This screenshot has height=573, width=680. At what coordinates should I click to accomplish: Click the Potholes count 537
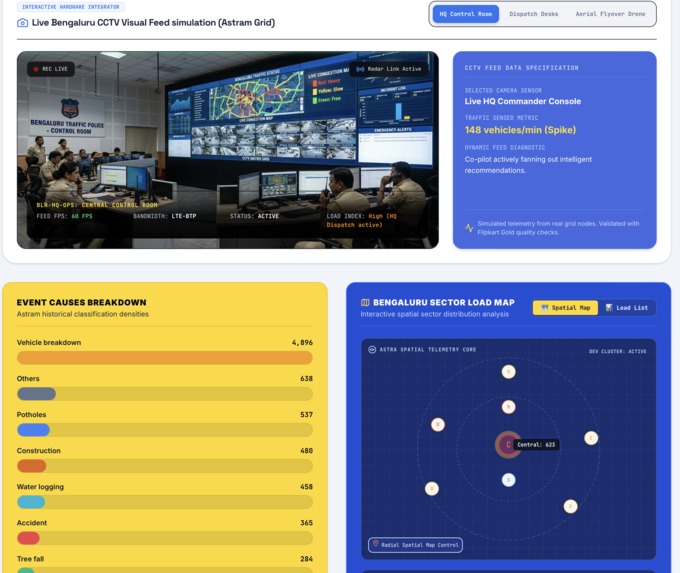tap(306, 414)
